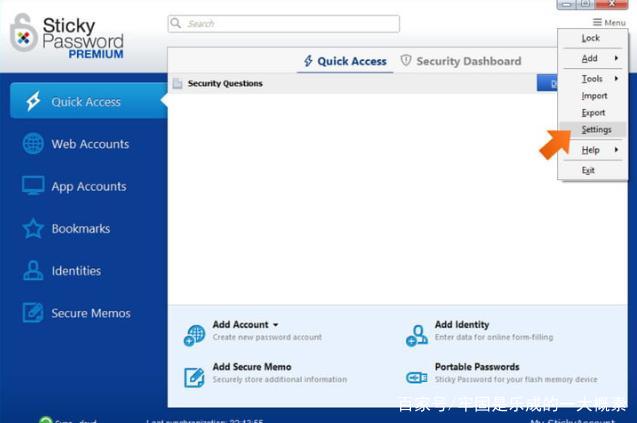Click the Add Account link
The height and width of the screenshot is (423, 637).
pyautogui.click(x=240, y=325)
